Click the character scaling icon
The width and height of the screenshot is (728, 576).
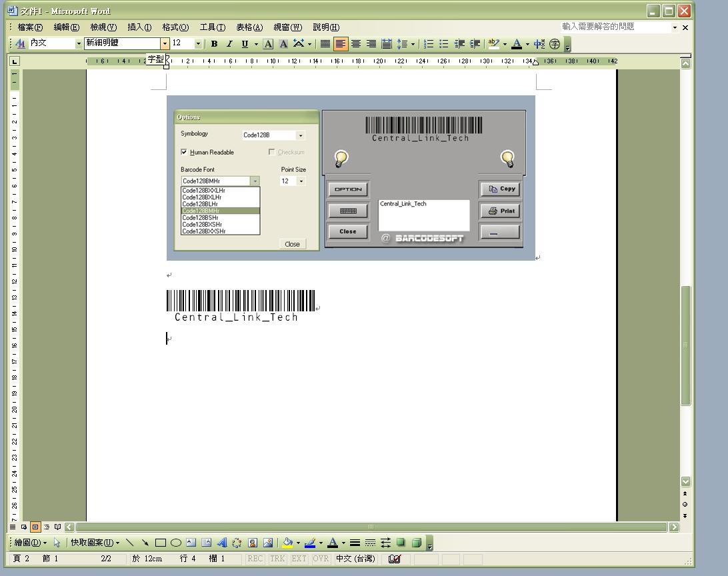pos(299,43)
